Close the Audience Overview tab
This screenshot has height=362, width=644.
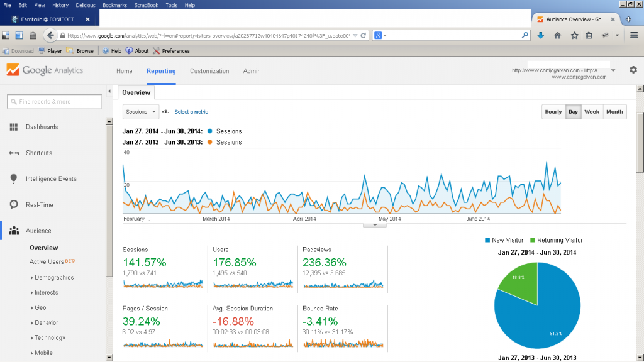pyautogui.click(x=613, y=19)
